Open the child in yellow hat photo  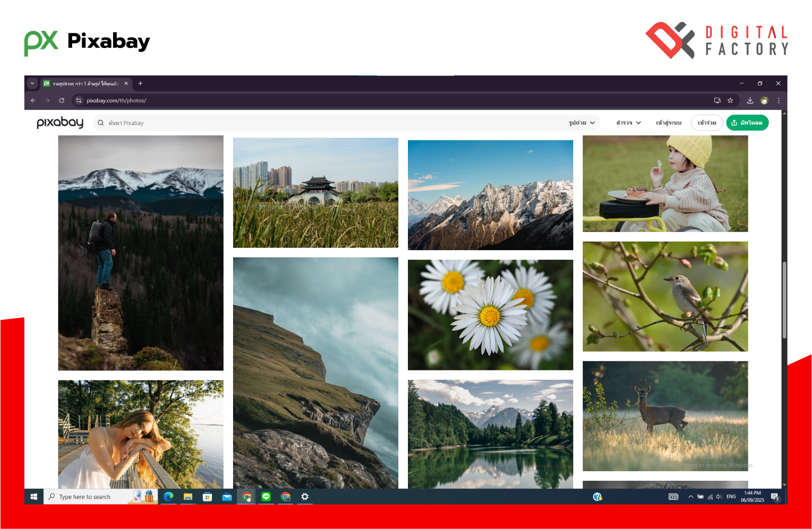pyautogui.click(x=665, y=184)
